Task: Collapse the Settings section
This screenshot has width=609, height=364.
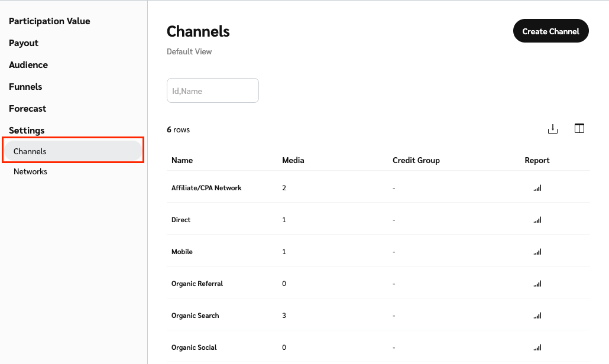Action: tap(27, 131)
